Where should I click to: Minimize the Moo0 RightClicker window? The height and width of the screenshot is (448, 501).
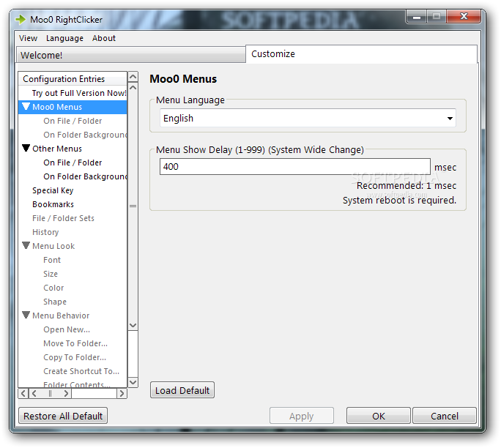point(417,17)
